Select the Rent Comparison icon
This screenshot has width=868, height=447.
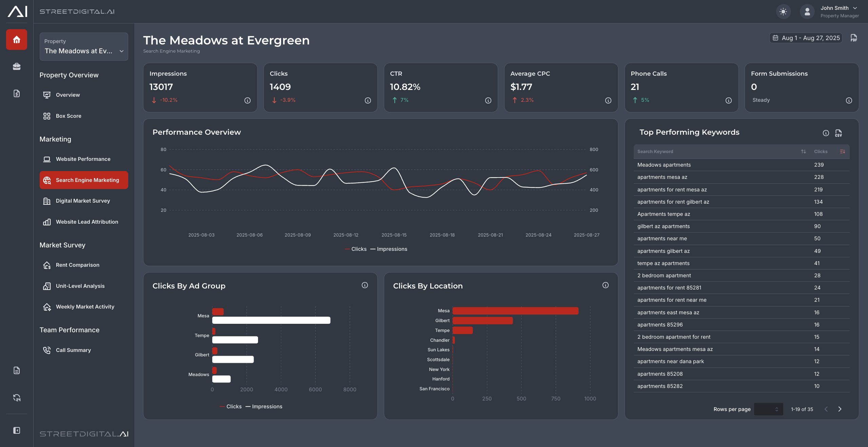(x=47, y=265)
